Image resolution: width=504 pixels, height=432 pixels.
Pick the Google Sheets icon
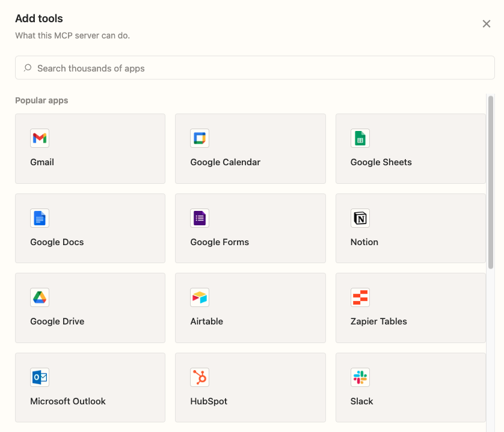[x=360, y=138]
